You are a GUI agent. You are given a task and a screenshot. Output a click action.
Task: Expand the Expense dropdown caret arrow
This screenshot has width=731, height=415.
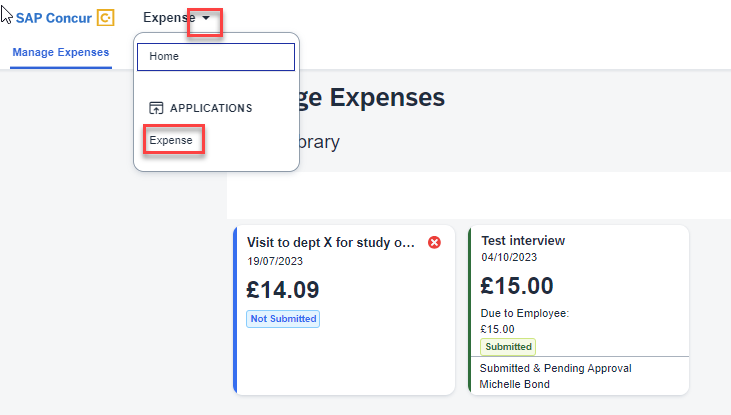coord(205,18)
